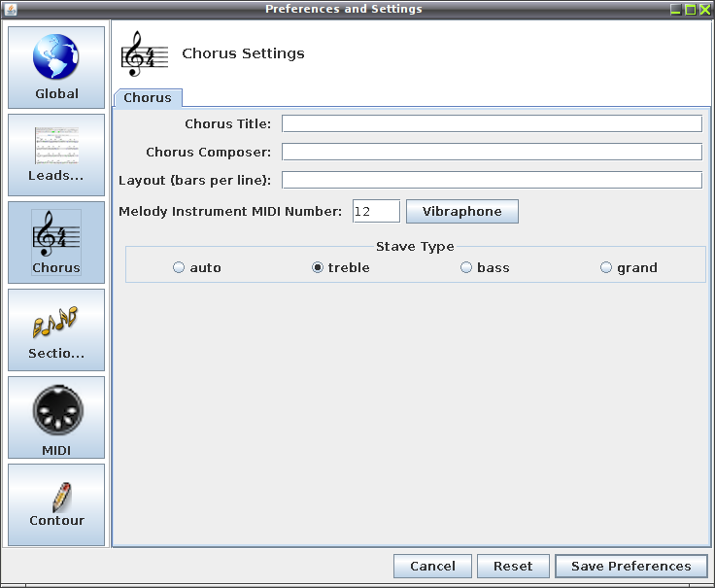Minimize the Preferences window
This screenshot has width=715, height=588.
676,10
